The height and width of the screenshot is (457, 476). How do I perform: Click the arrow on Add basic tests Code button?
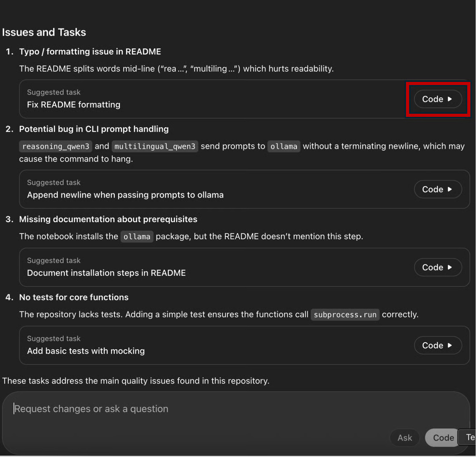[450, 345]
